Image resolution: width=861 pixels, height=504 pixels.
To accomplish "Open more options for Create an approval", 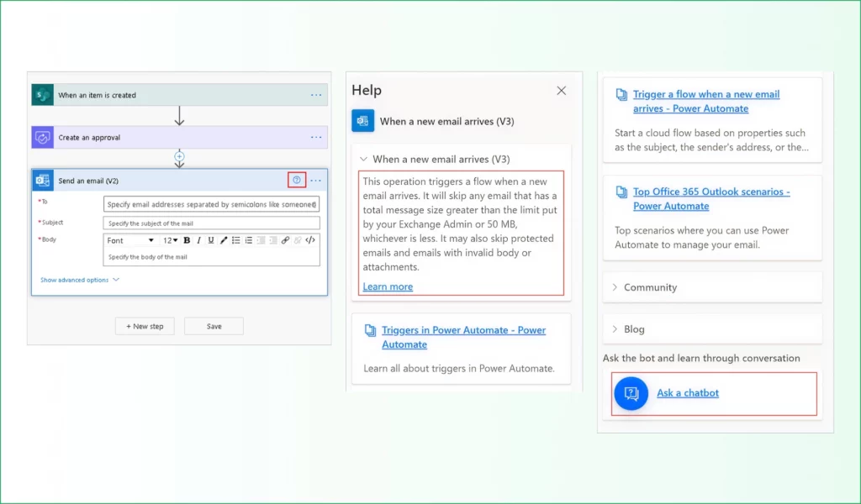I will coord(316,137).
